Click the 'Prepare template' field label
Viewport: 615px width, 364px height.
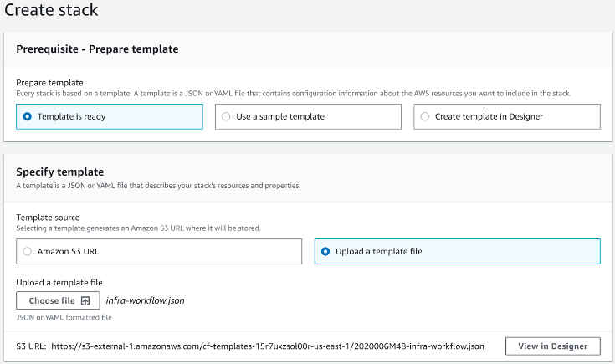[50, 83]
